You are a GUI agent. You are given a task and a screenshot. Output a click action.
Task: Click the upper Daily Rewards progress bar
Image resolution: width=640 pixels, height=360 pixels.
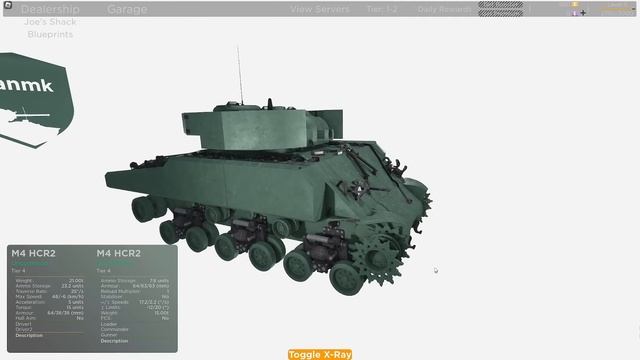500,5
